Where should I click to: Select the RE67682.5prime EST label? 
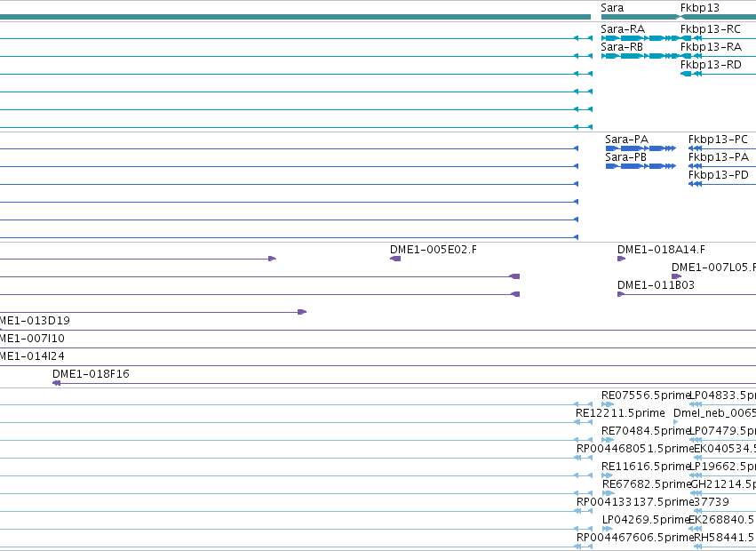[x=647, y=484]
